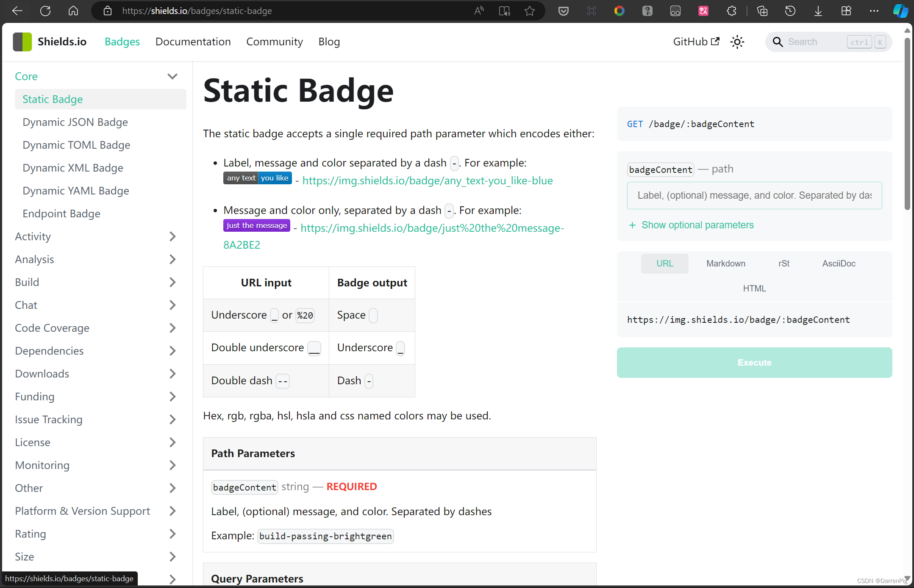Focus the Search box
Viewport: 914px width, 588px height.
(828, 42)
